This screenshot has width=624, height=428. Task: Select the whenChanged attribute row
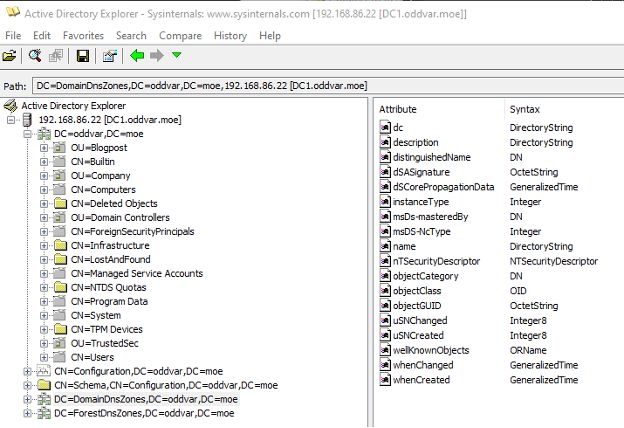tap(423, 365)
